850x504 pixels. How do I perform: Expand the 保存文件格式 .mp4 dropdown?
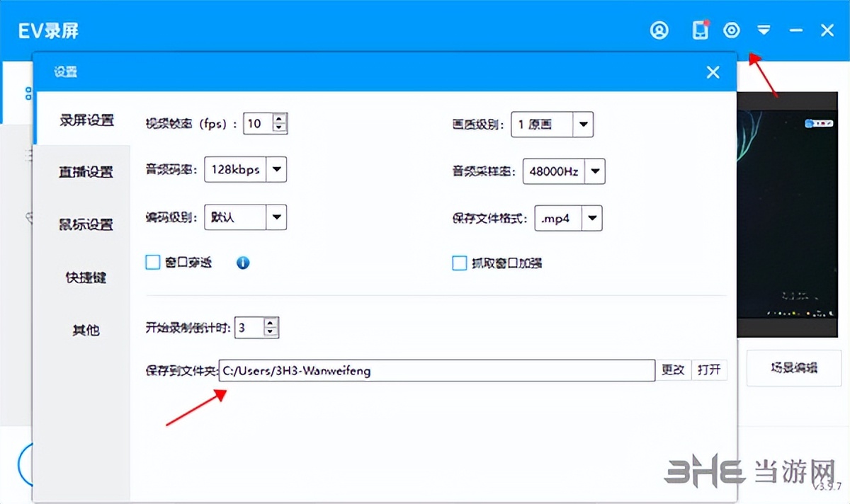593,218
